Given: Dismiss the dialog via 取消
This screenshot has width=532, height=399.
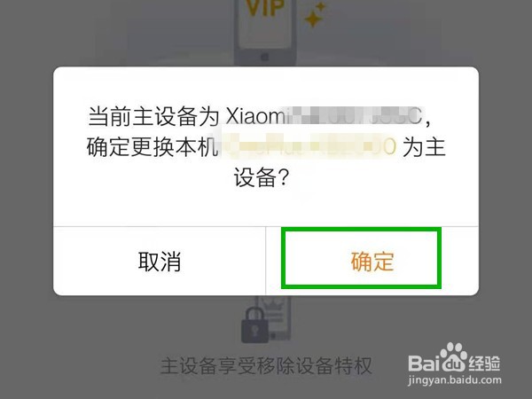Looking at the screenshot, I should [159, 261].
